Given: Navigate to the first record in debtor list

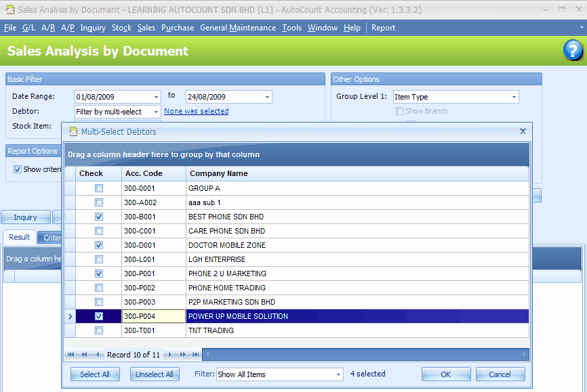Looking at the screenshot, I should tap(71, 354).
